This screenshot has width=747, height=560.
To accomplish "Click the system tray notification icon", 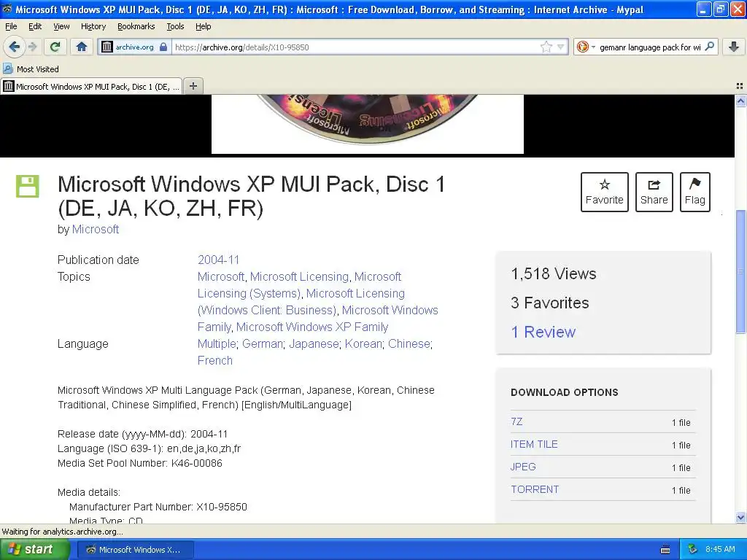I will [693, 550].
